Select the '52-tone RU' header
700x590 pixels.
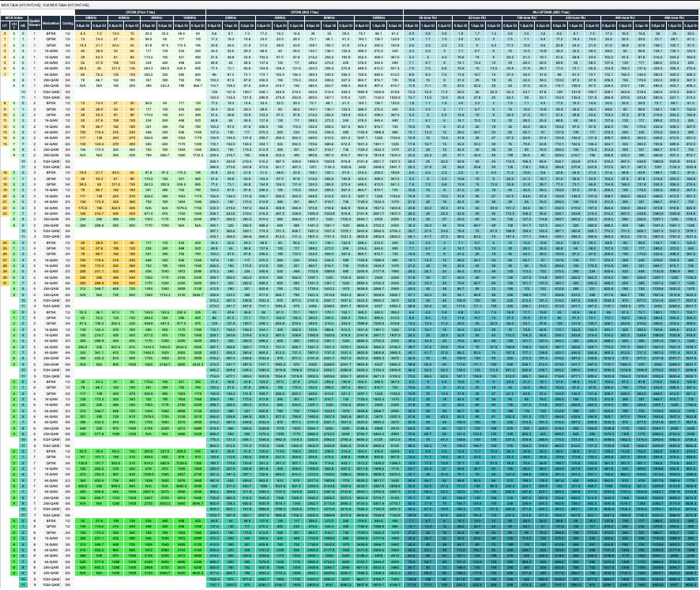477,17
